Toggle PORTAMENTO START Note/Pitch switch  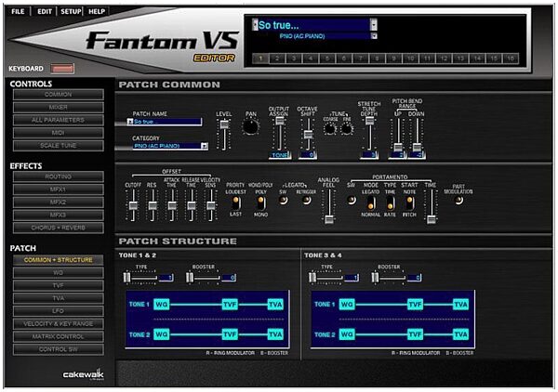409,203
